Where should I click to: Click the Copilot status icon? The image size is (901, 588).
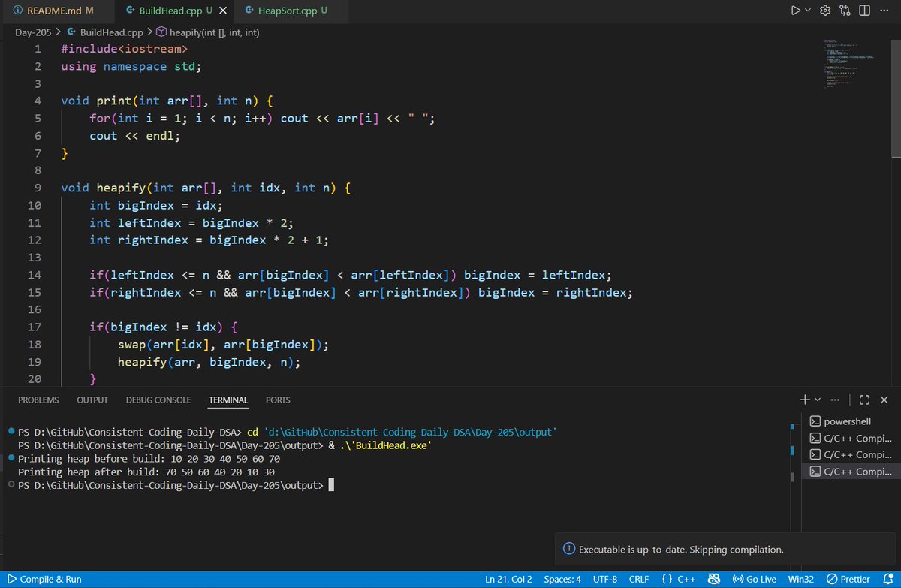point(715,580)
